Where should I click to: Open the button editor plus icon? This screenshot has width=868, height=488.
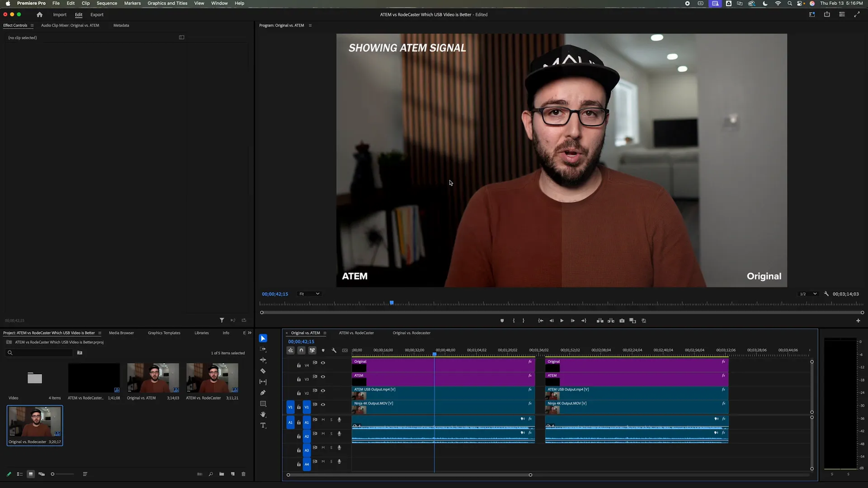pos(858,320)
